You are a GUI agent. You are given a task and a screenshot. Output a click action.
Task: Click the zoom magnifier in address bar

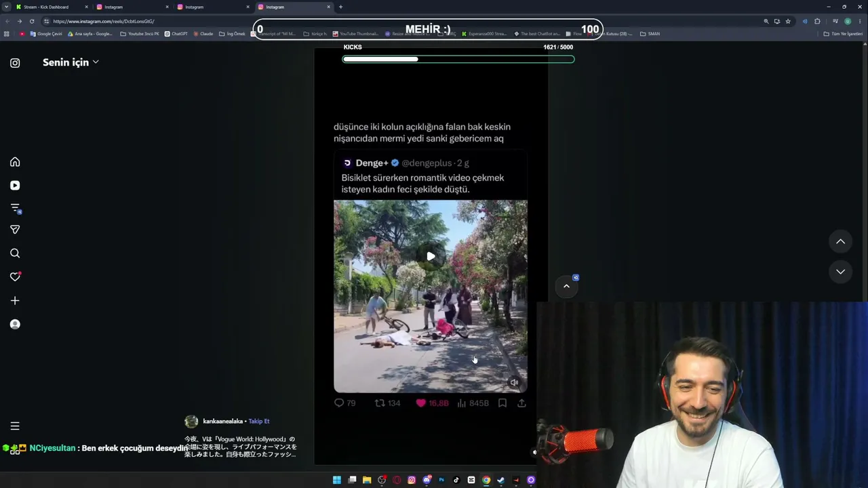pyautogui.click(x=766, y=21)
